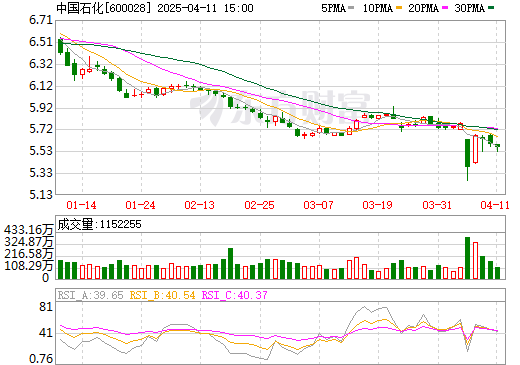Viewport: 520px width, 365px height.
Task: Click the 6.32 price axis label
Action: (41, 64)
